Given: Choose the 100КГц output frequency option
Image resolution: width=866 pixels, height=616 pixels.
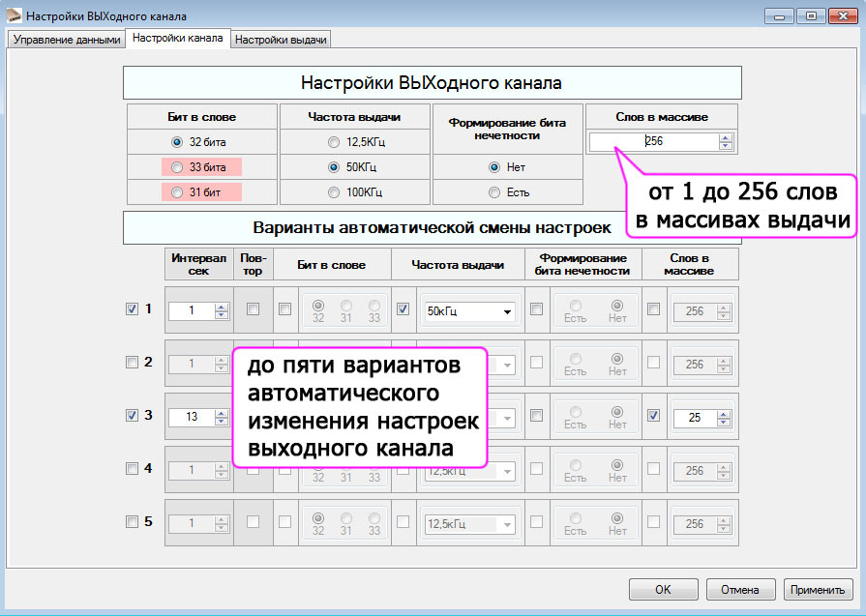Looking at the screenshot, I should (335, 192).
